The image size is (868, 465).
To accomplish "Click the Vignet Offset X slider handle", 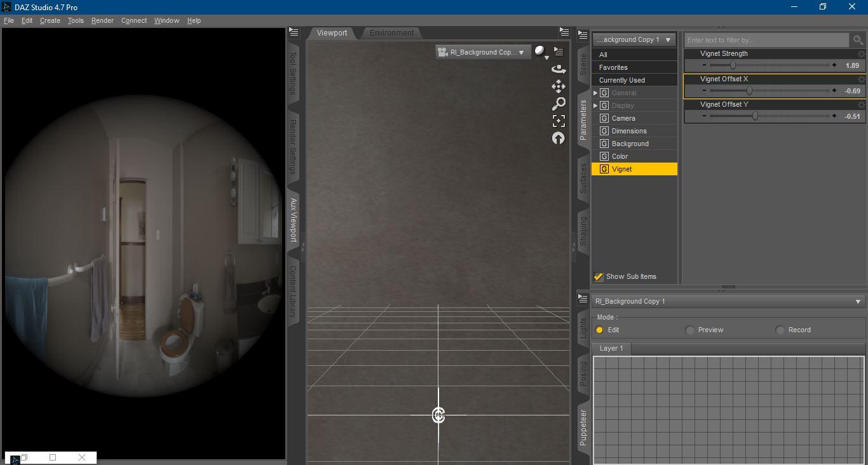I will click(x=749, y=91).
